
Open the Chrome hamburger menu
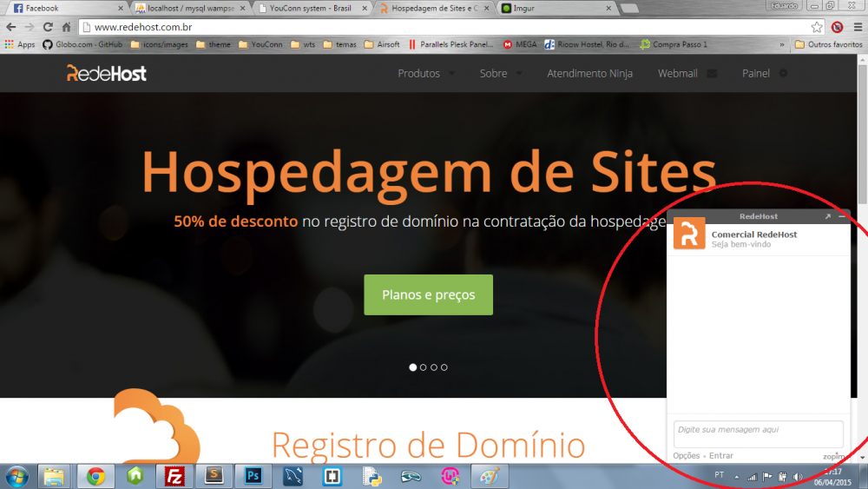tap(858, 27)
